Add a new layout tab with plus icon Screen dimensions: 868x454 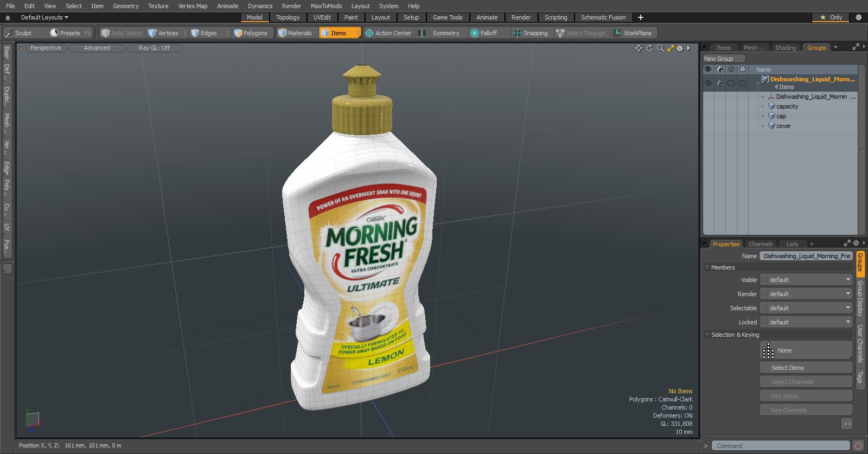(641, 17)
